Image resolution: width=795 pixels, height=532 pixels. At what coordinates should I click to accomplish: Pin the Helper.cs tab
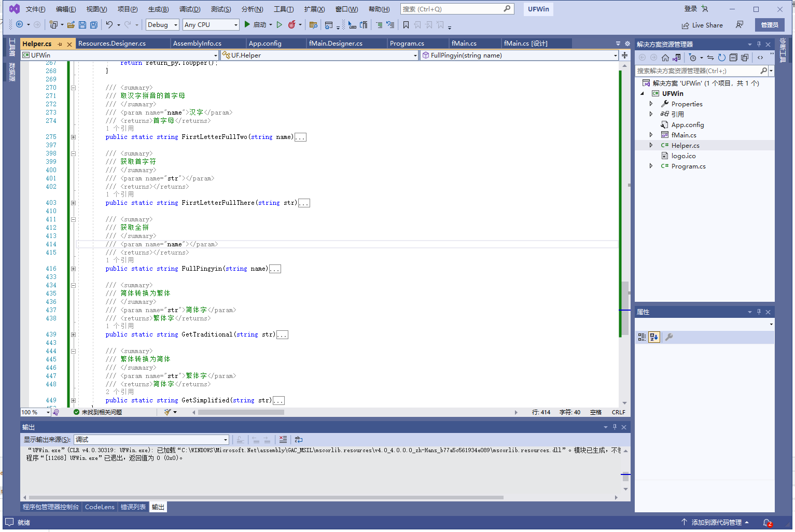(60, 44)
